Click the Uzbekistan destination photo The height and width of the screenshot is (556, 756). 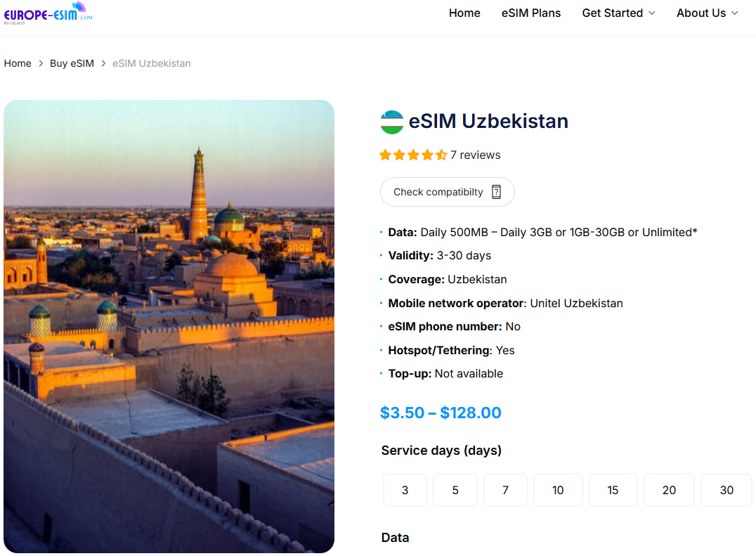(169, 325)
